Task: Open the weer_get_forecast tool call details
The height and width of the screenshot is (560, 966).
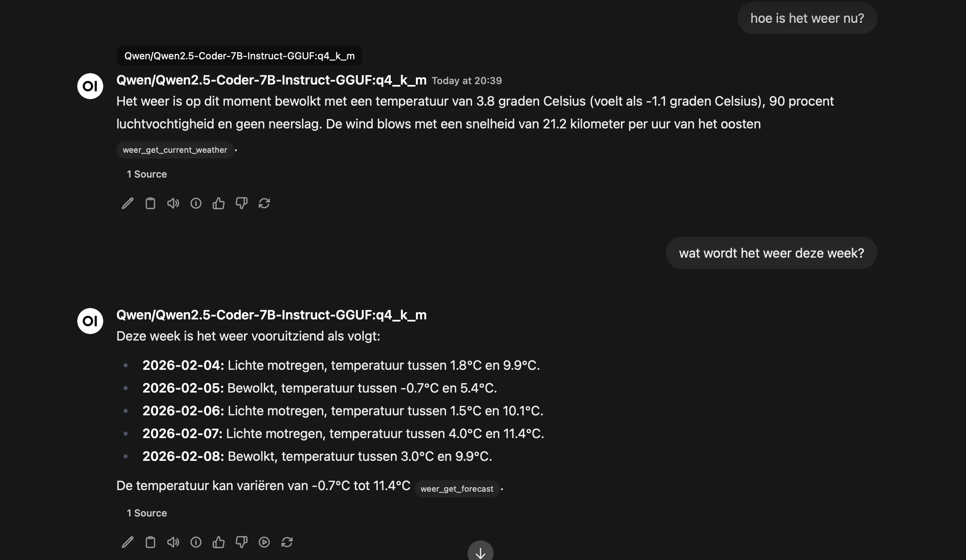Action: 457,489
